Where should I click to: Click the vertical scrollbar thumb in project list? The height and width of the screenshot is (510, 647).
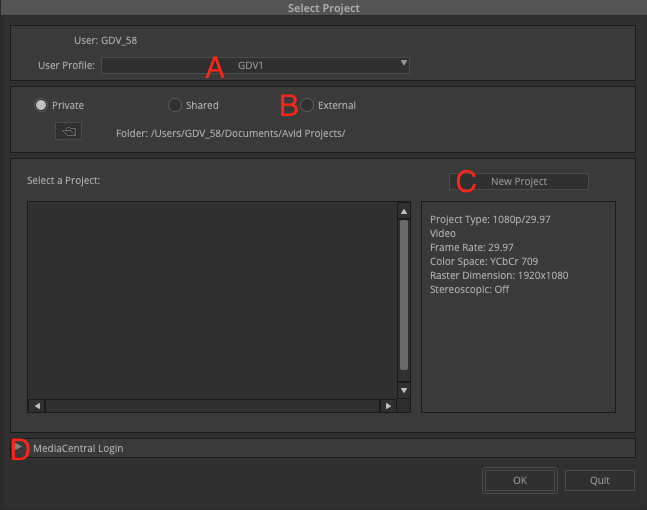[x=404, y=295]
